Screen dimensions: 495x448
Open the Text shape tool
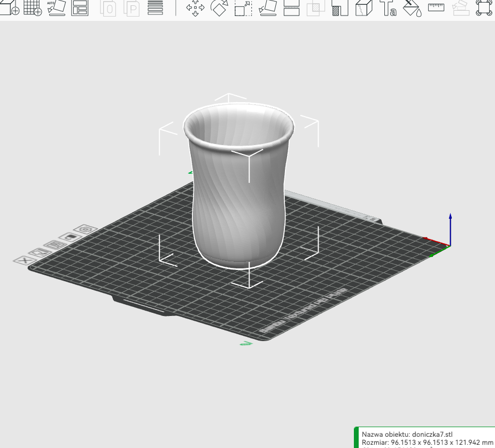(388, 7)
